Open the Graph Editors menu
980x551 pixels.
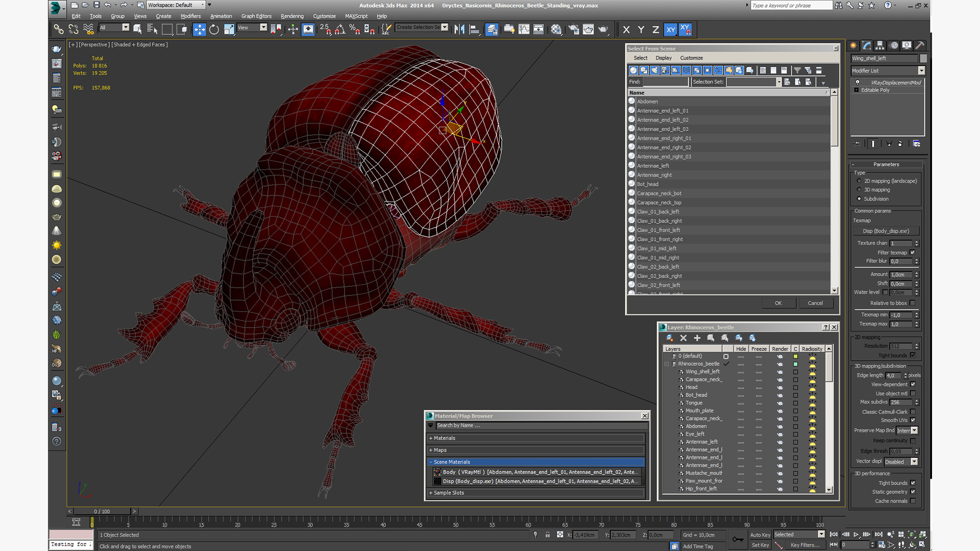256,16
